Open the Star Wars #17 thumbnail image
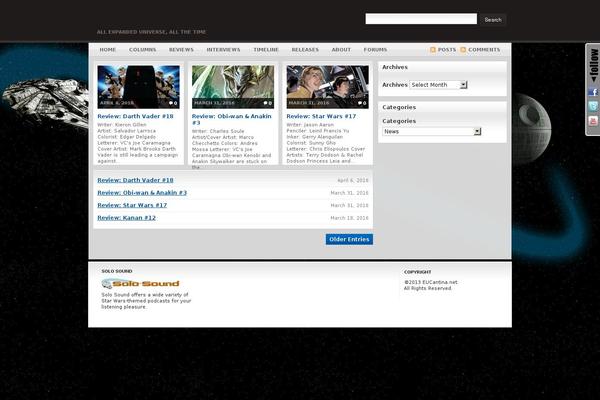Screen dimensions: 600x400 [328, 87]
